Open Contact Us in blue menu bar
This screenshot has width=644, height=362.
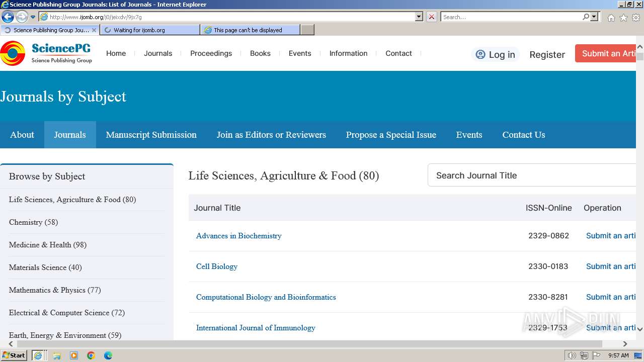click(524, 135)
